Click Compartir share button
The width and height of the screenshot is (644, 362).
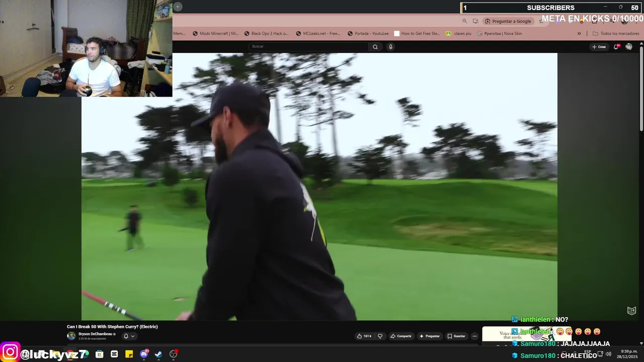(401, 336)
